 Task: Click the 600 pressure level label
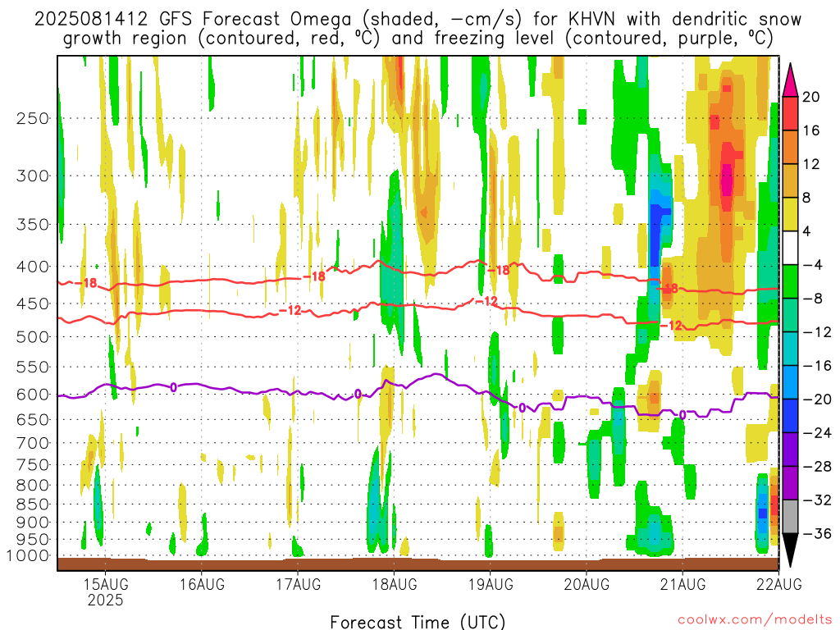click(x=33, y=395)
